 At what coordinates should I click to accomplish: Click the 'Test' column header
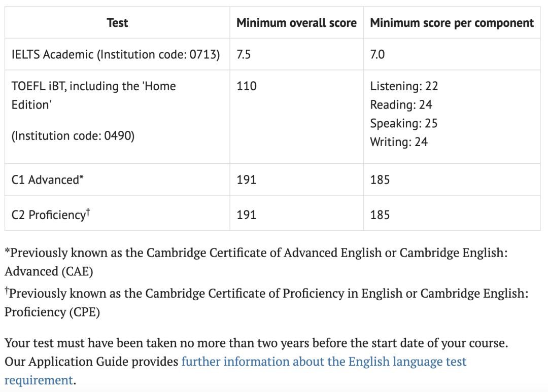pyautogui.click(x=117, y=23)
